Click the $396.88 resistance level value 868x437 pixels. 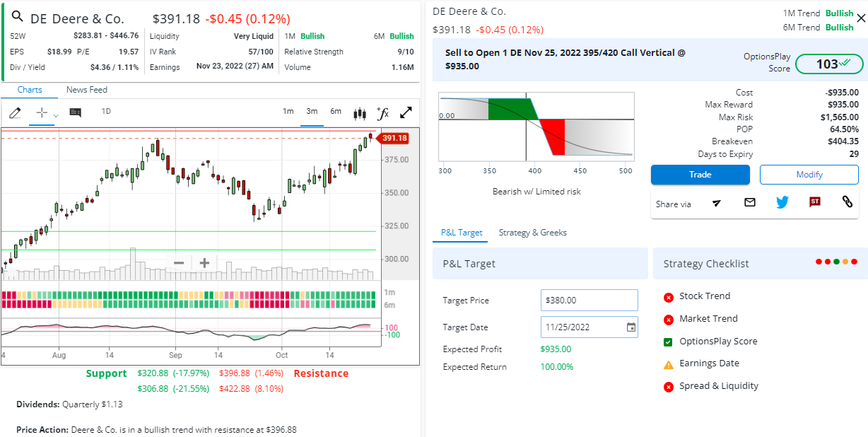235,373
